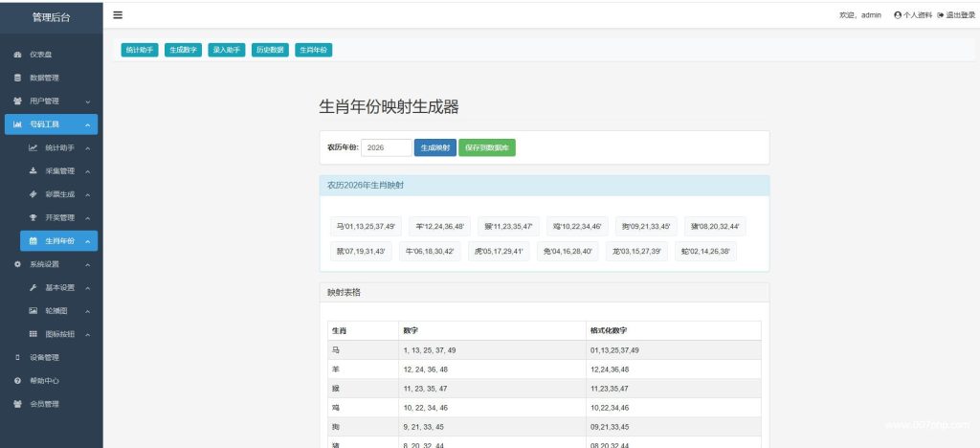Image resolution: width=980 pixels, height=448 pixels.
Task: Click the 彩票生成 ticket icon
Action: (33, 194)
